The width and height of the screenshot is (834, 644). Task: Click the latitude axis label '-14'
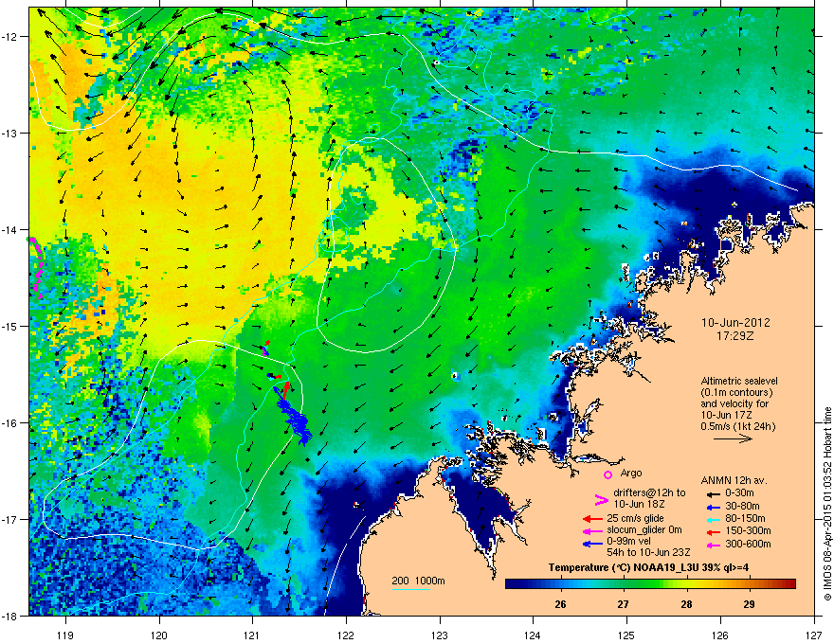tap(9, 229)
